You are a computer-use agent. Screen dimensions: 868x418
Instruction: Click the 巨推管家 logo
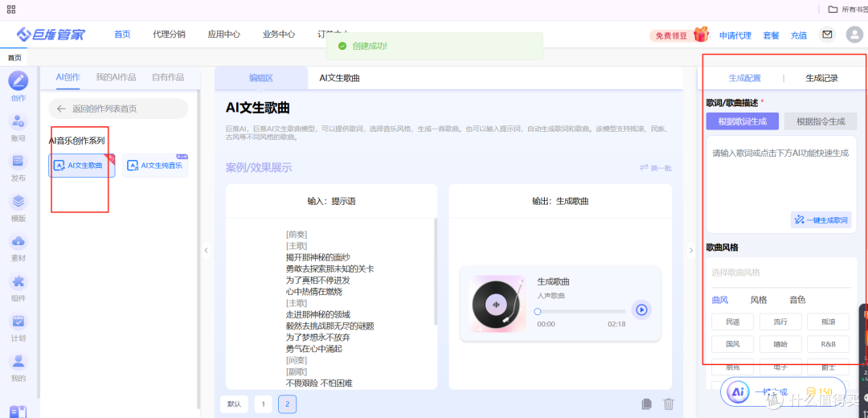(x=51, y=35)
